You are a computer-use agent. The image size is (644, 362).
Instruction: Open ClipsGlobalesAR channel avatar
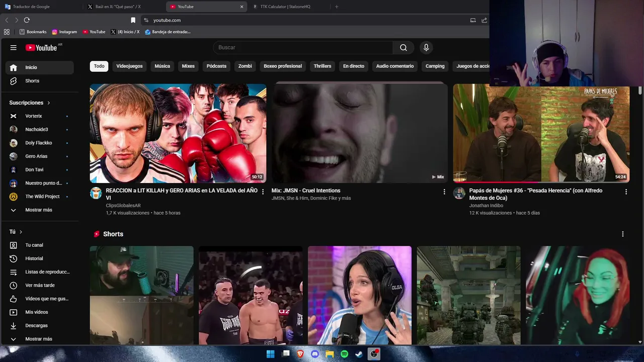[96, 194]
